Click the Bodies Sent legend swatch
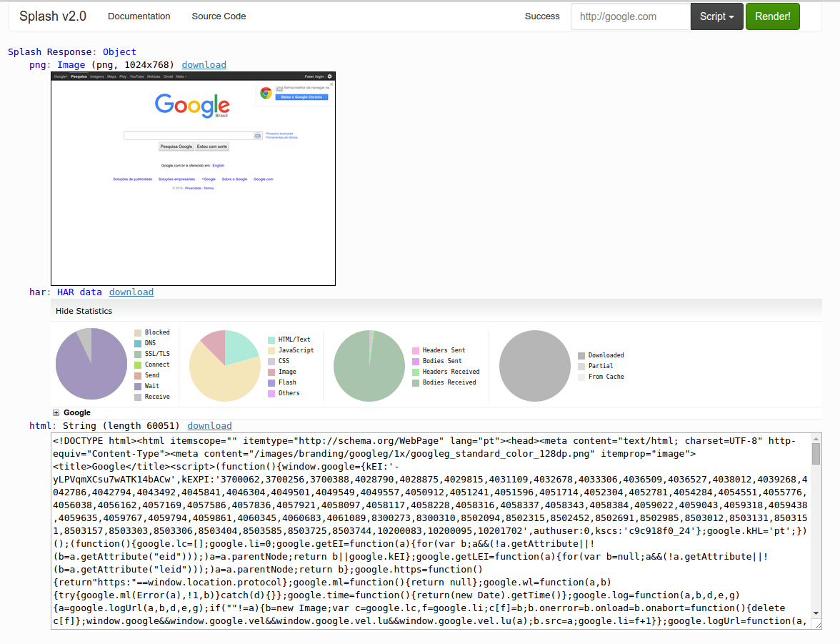Viewport: 840px width, 644px height. pyautogui.click(x=415, y=361)
